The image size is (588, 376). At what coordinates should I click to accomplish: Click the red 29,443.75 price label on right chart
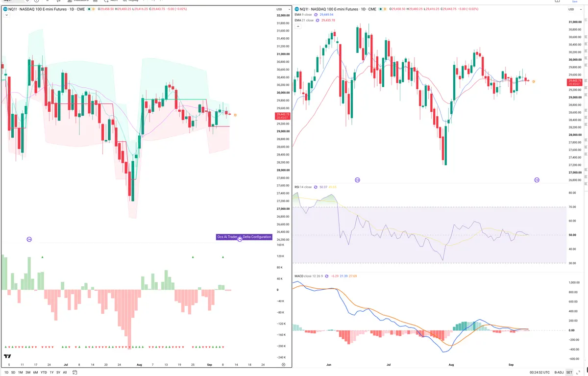(x=575, y=82)
